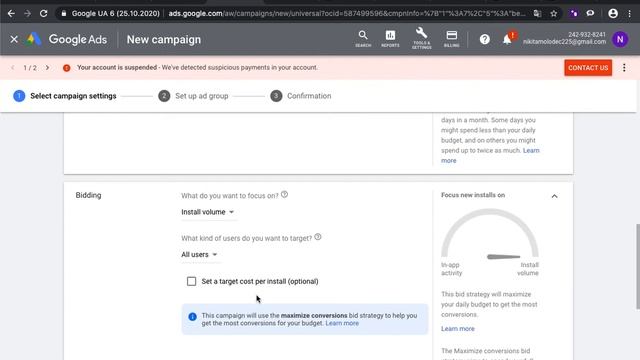This screenshot has height=360, width=640.
Task: Go to next notification
Action: (47, 67)
